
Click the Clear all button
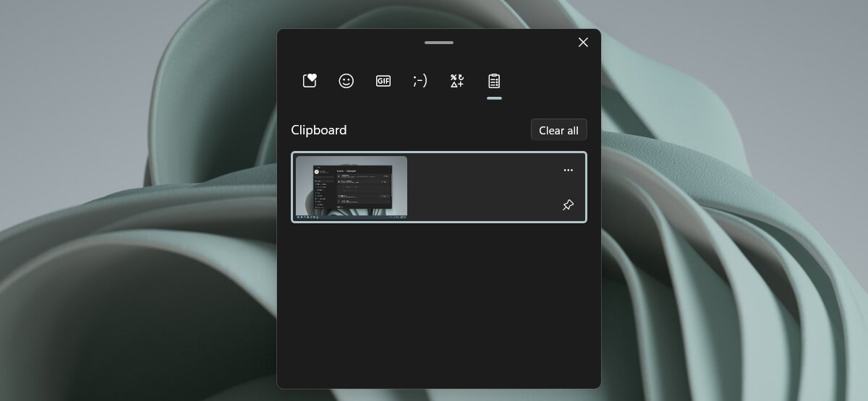tap(558, 130)
